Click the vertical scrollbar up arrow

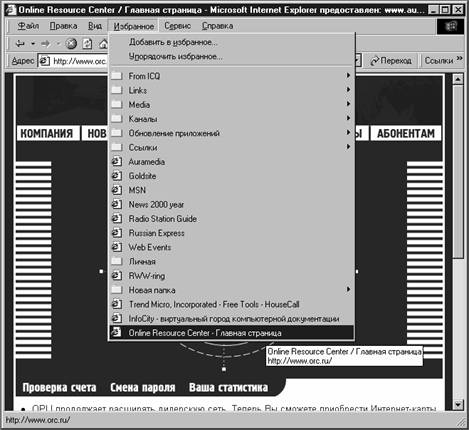click(458, 79)
